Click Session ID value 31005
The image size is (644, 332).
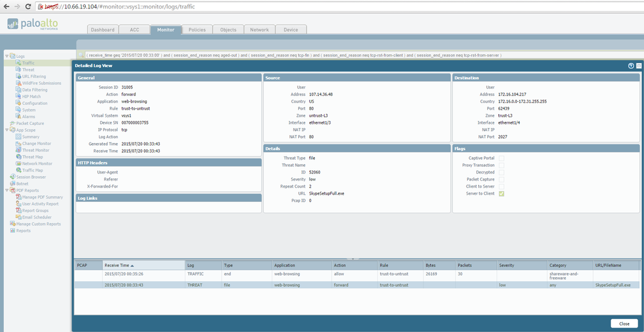127,87
